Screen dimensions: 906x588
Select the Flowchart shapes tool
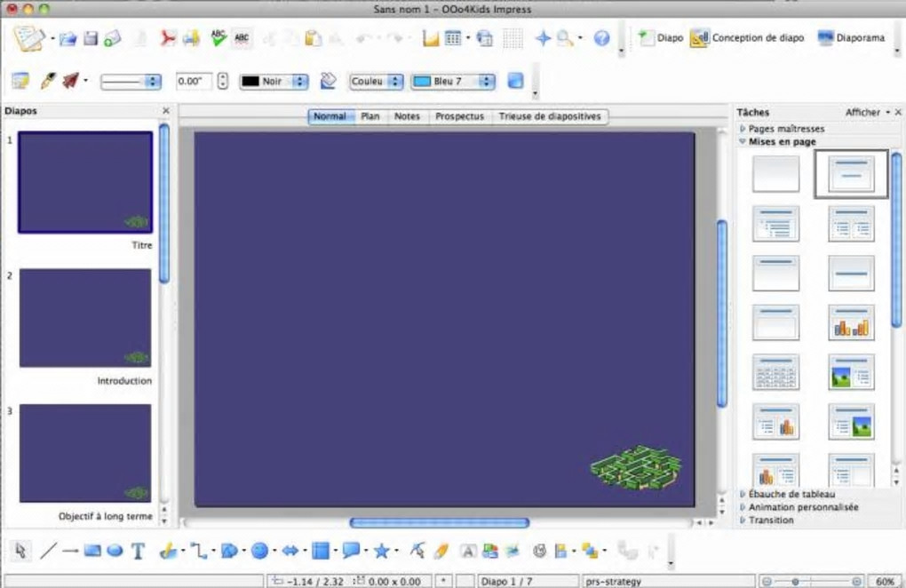(320, 551)
